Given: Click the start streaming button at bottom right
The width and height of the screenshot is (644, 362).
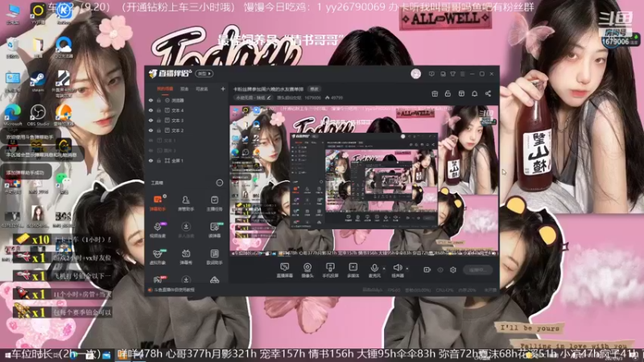Looking at the screenshot, I should [x=477, y=269].
